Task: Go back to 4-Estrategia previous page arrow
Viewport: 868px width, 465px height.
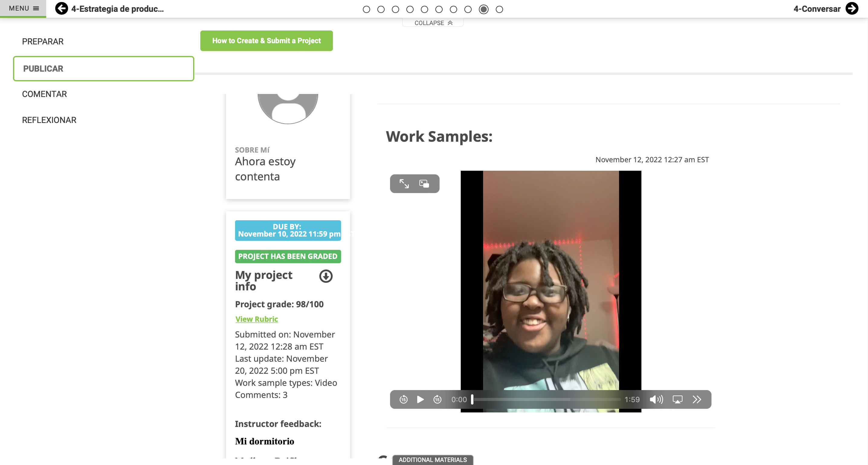Action: tap(61, 8)
